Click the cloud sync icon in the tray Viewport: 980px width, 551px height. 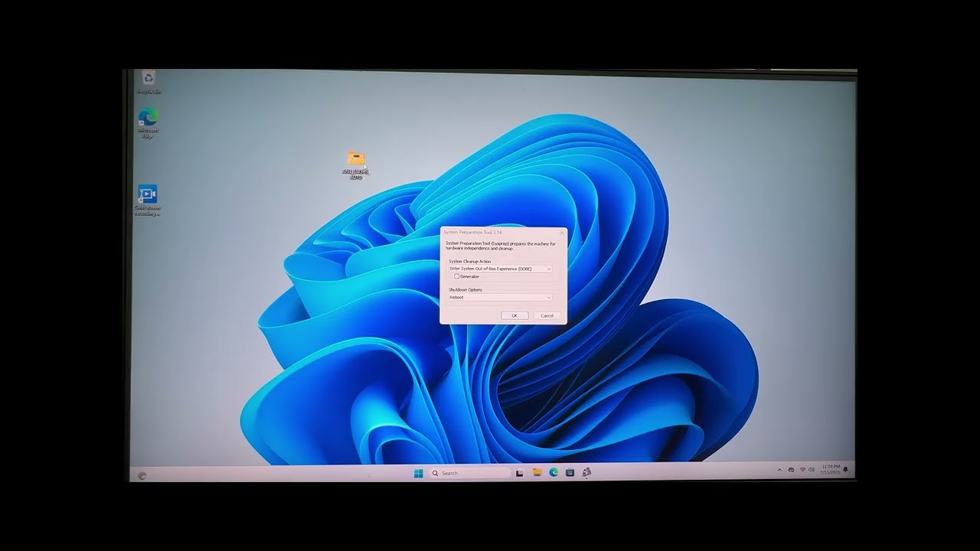click(791, 470)
